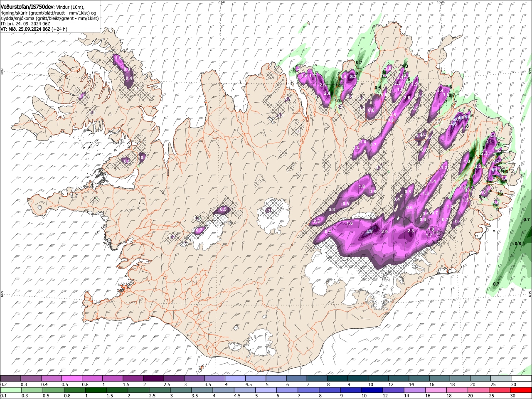
Task: Click the 'VT: Mið. 25.09.2024 06Z (+24 h)' line
Action: (34, 29)
